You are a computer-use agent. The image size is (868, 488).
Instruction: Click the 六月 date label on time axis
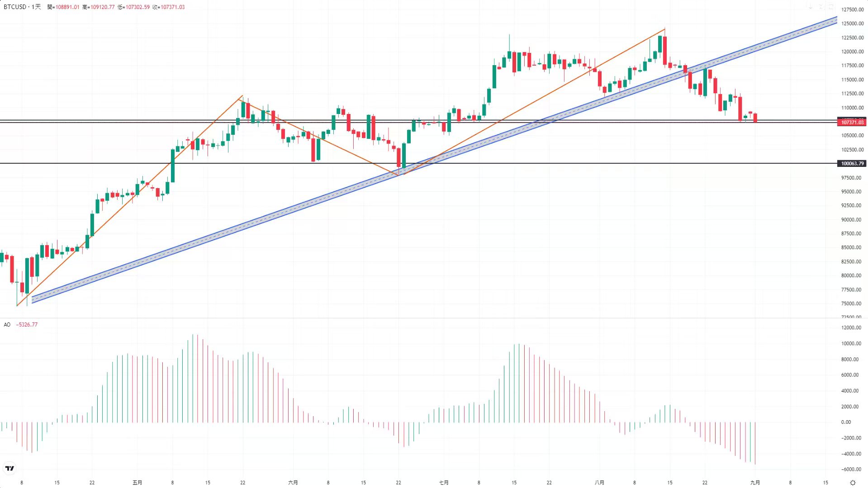(293, 483)
